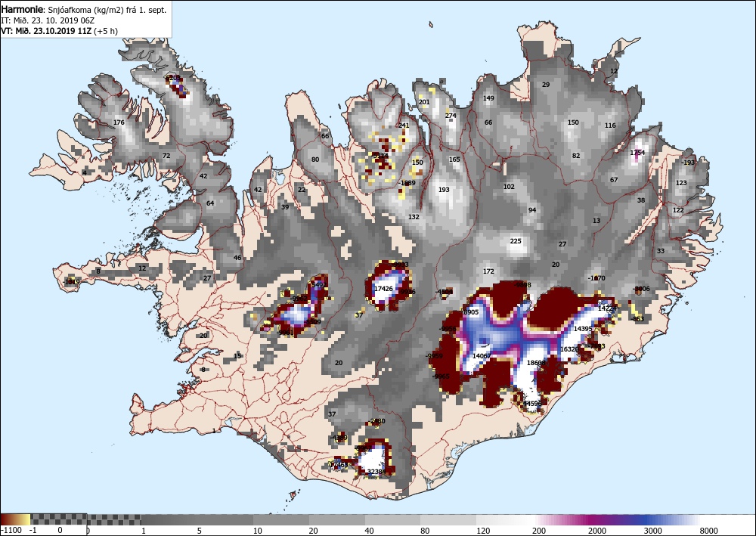Image resolution: width=756 pixels, height=536 pixels.
Task: Click the legend tick label 2000
Action: [x=597, y=531]
